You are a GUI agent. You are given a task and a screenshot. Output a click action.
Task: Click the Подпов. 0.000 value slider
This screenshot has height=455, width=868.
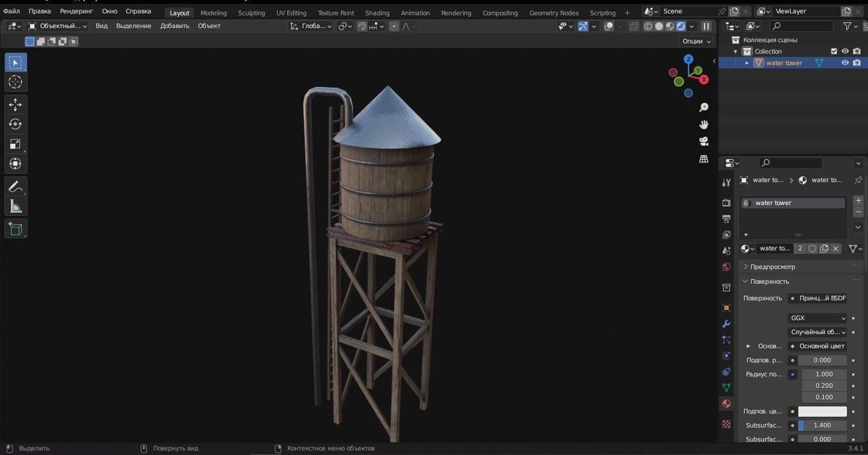[x=823, y=360]
